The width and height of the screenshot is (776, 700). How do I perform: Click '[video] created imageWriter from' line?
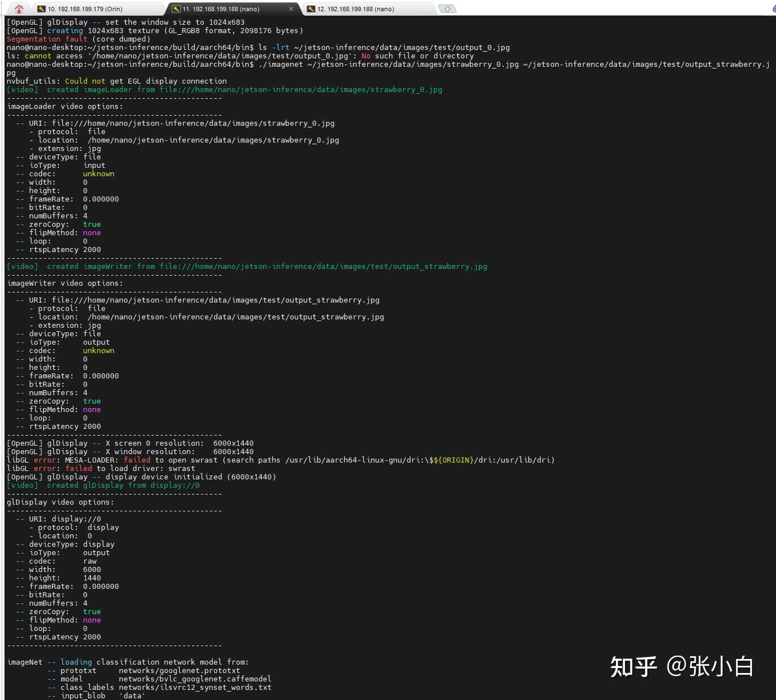pos(247,266)
